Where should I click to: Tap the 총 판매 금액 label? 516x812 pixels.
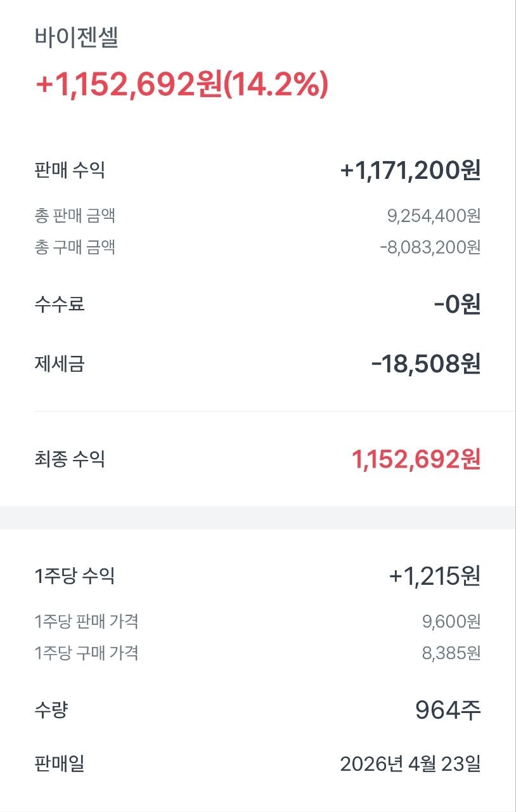pos(75,216)
